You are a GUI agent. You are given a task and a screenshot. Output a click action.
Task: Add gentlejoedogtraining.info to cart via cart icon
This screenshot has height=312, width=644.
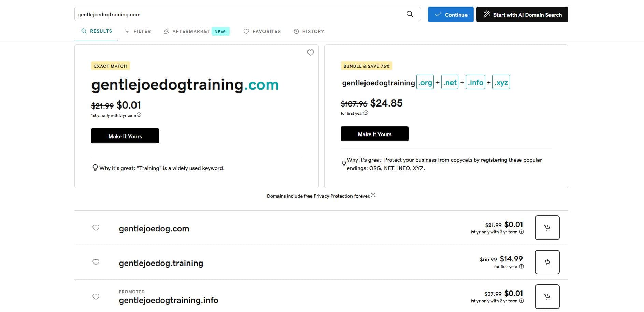pos(547,296)
